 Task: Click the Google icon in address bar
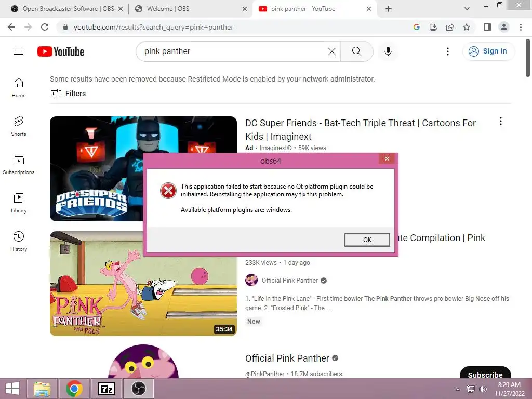point(417,27)
